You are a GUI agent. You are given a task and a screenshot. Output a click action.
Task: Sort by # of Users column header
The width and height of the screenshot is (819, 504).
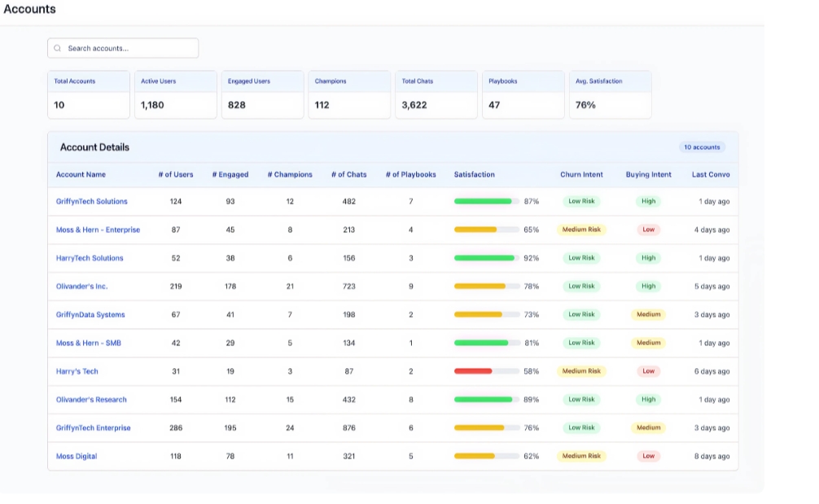tap(176, 174)
